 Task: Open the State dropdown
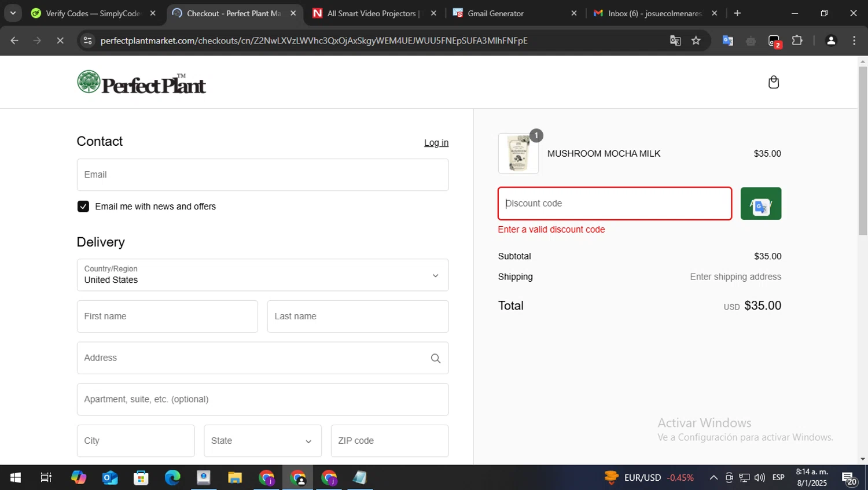coord(263,441)
